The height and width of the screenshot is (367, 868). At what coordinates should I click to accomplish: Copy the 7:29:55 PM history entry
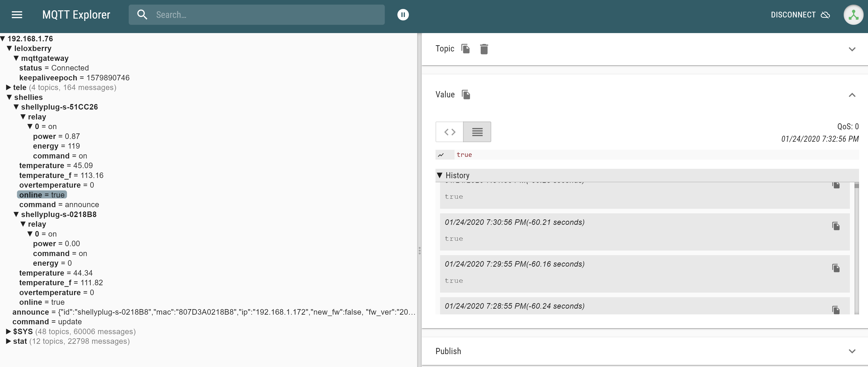click(836, 268)
